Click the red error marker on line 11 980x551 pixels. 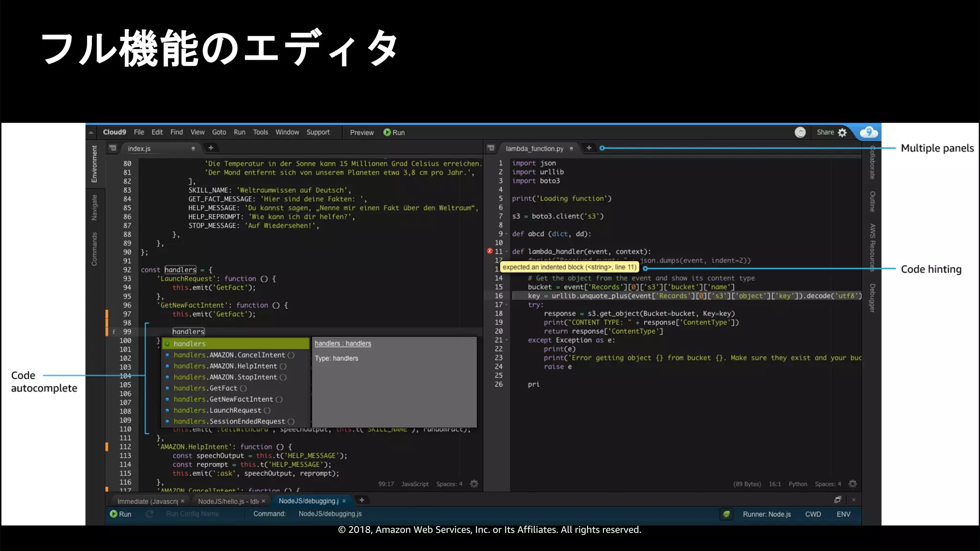pos(490,251)
